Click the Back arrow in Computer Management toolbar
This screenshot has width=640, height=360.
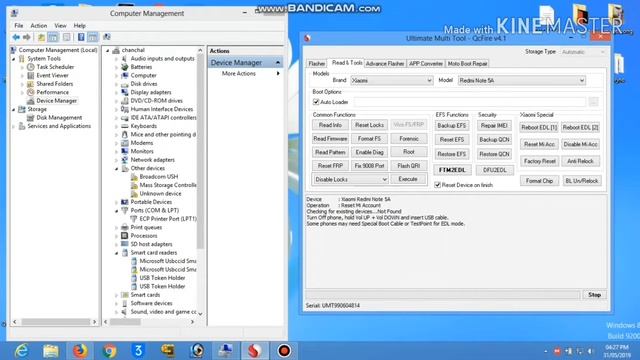16,37
